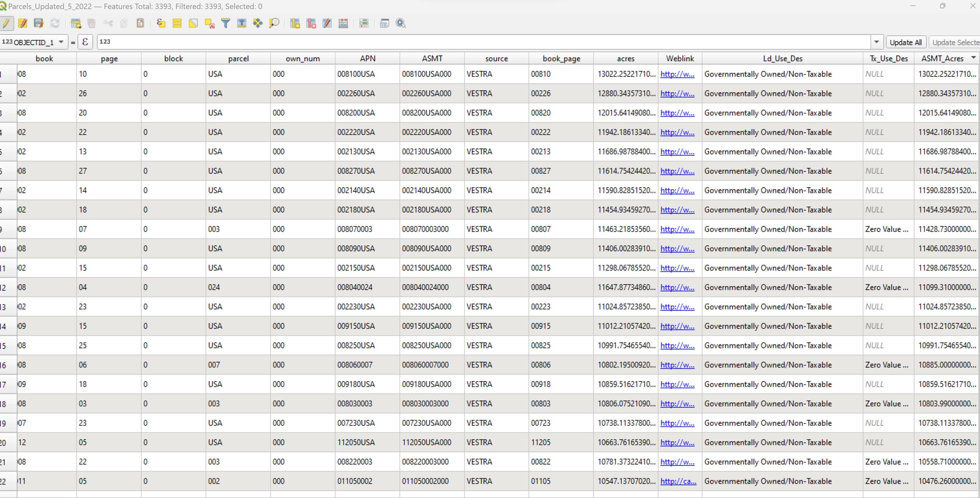Screen dimensions: 980x498
Task: Click into the expression input field
Action: click(x=484, y=42)
